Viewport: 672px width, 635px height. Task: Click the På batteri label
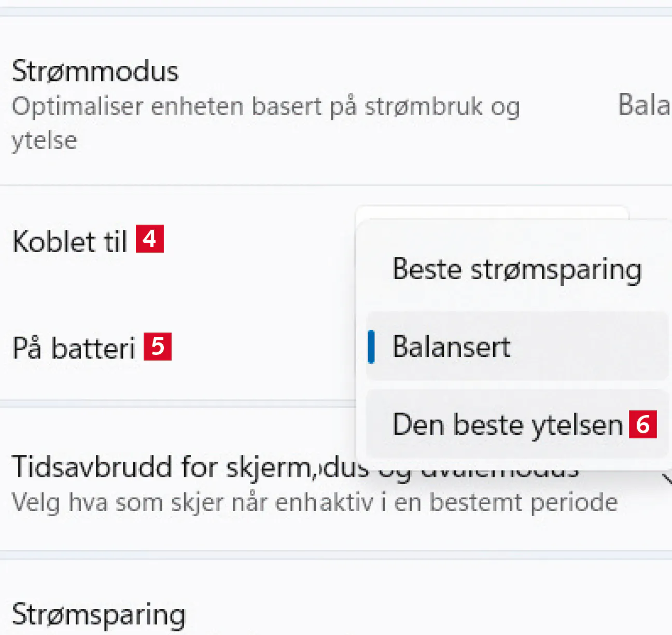point(74,348)
